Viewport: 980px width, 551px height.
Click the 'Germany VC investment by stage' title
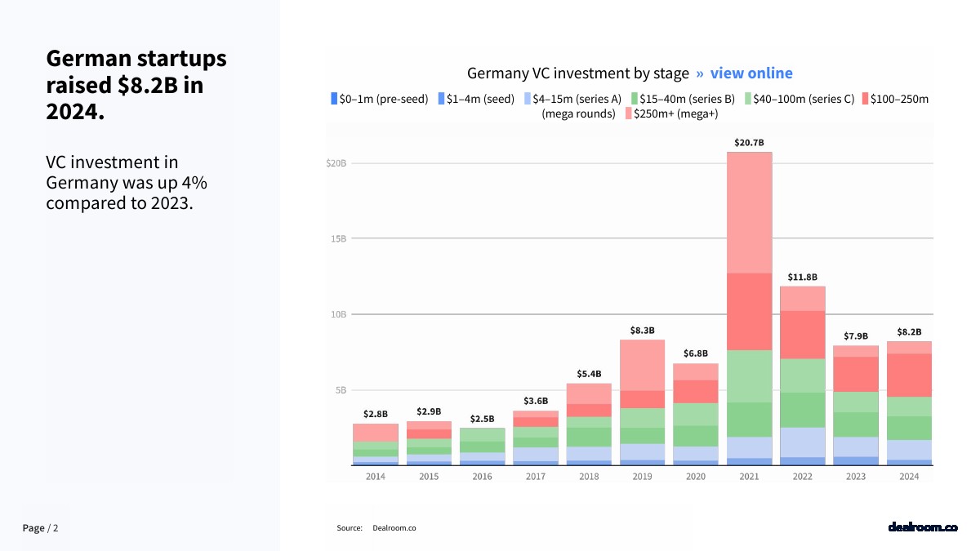click(578, 73)
